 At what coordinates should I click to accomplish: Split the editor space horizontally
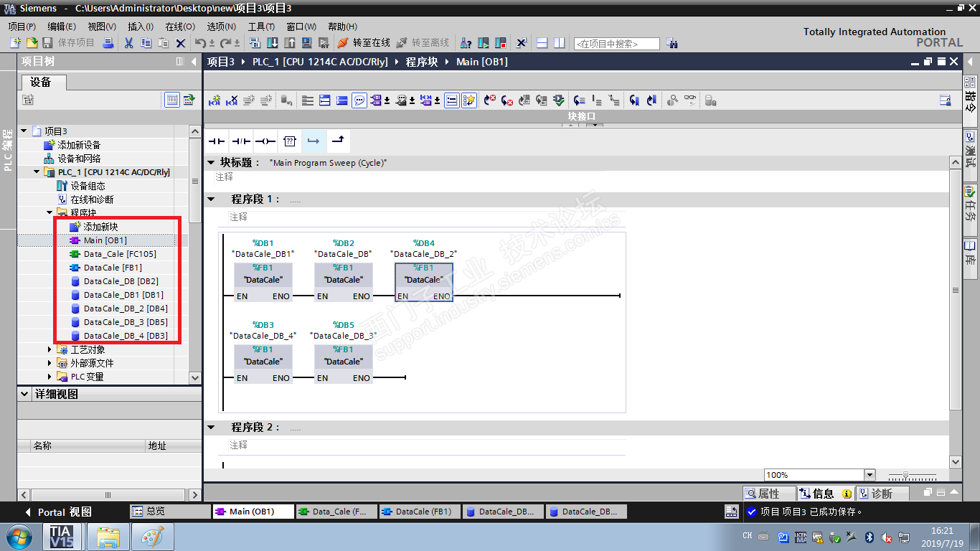pyautogui.click(x=542, y=43)
